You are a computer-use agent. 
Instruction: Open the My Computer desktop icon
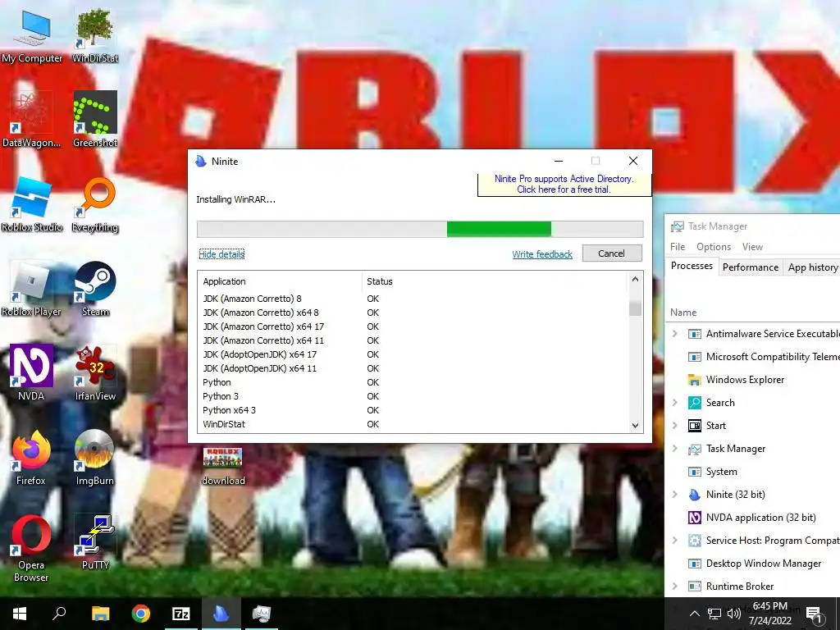coord(32,34)
